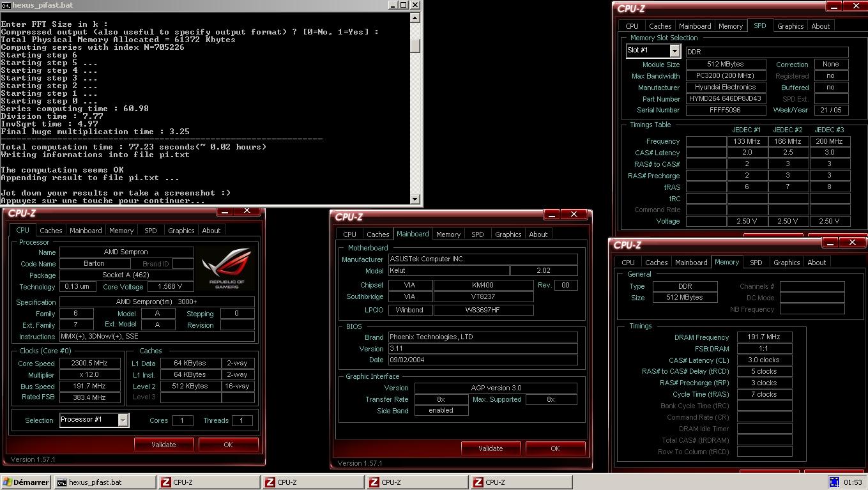Select Graphics tab in Mainboard window
The image size is (868, 490).
508,234
